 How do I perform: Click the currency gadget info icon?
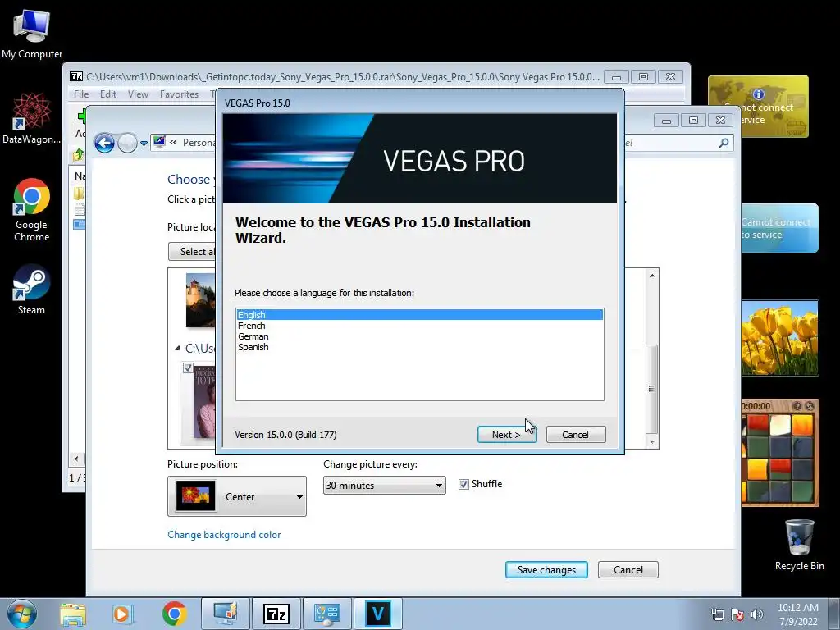pos(758,94)
